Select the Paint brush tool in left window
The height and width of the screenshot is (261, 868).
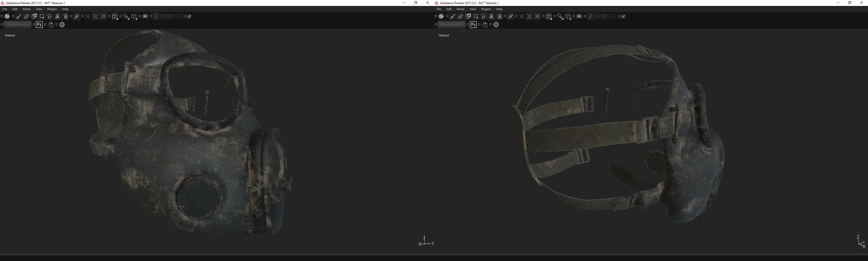19,16
